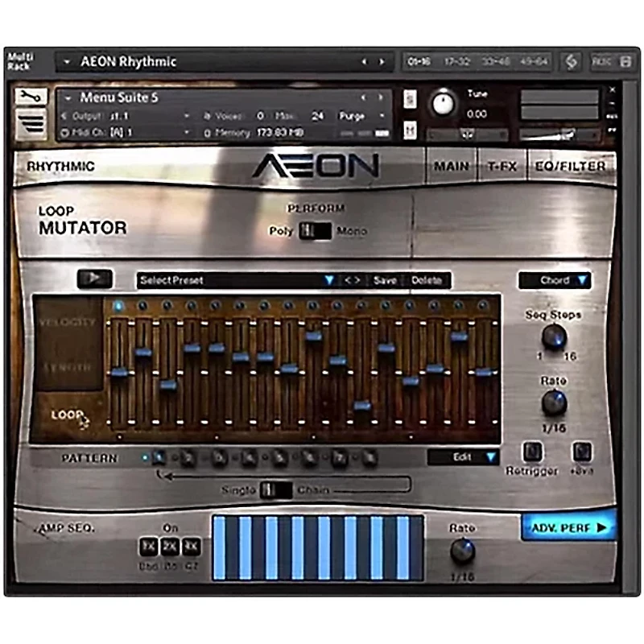Toggle the ninth sequencer step LED
Viewport: 644px width, 644px height.
pos(312,306)
